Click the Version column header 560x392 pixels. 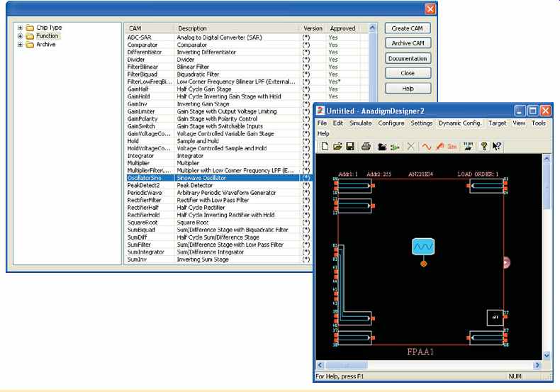click(x=313, y=28)
